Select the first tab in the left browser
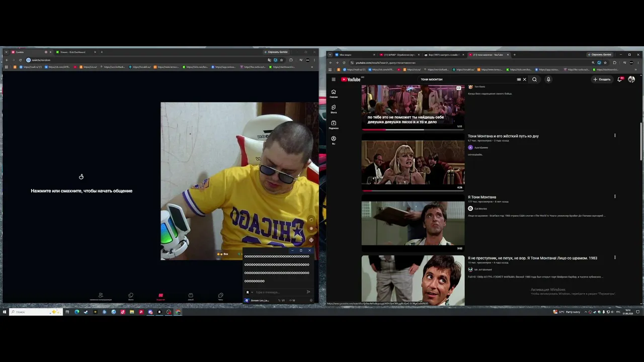 pyautogui.click(x=31, y=52)
